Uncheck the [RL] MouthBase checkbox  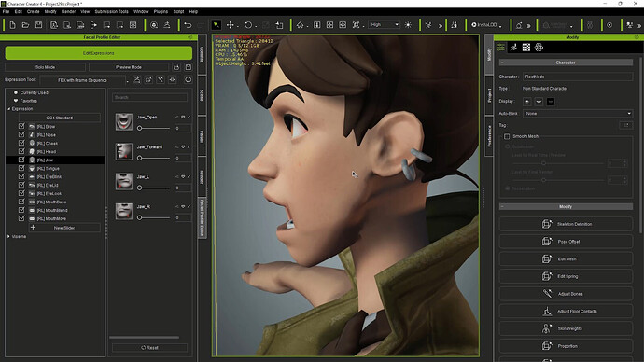pos(21,202)
